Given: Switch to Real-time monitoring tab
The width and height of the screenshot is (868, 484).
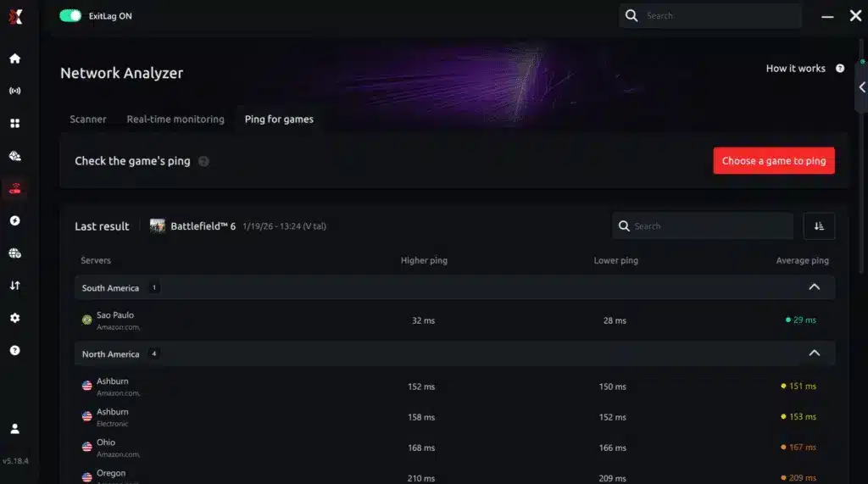Looking at the screenshot, I should 175,119.
